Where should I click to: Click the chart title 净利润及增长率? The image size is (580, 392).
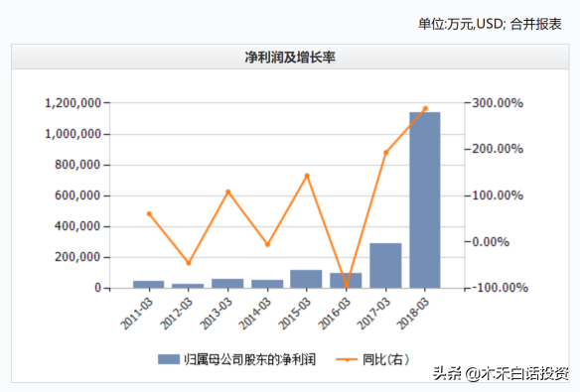(290, 58)
